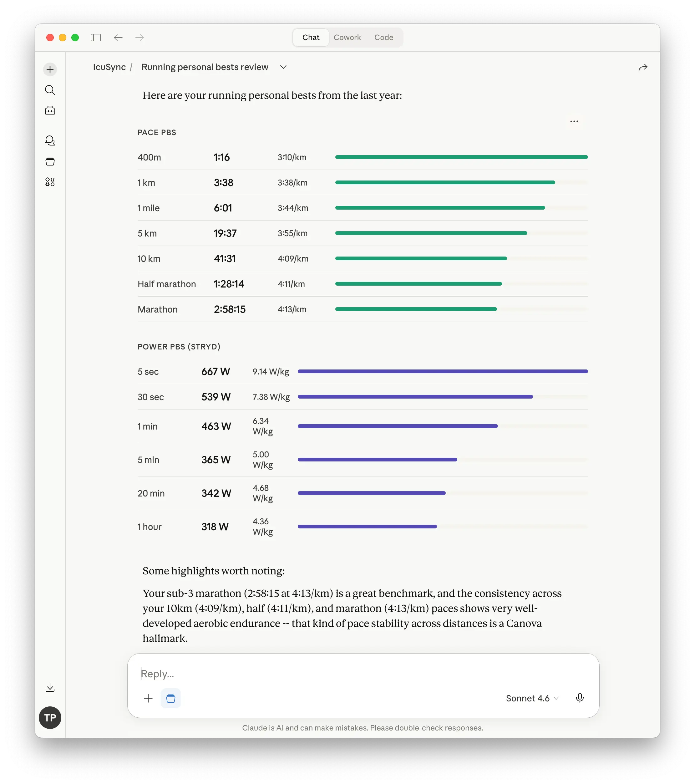Open the projects stack icon in the sidebar
Image resolution: width=695 pixels, height=784 pixels.
50,161
